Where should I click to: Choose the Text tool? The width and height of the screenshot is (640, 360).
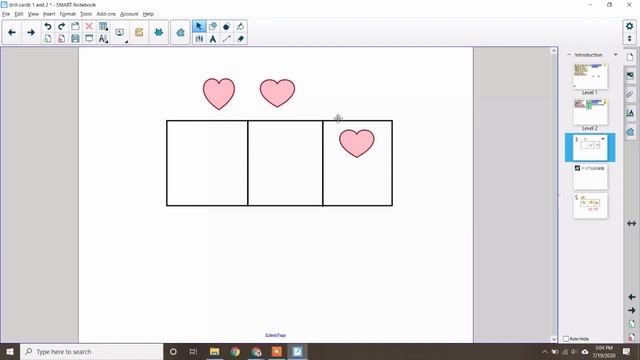pyautogui.click(x=213, y=39)
